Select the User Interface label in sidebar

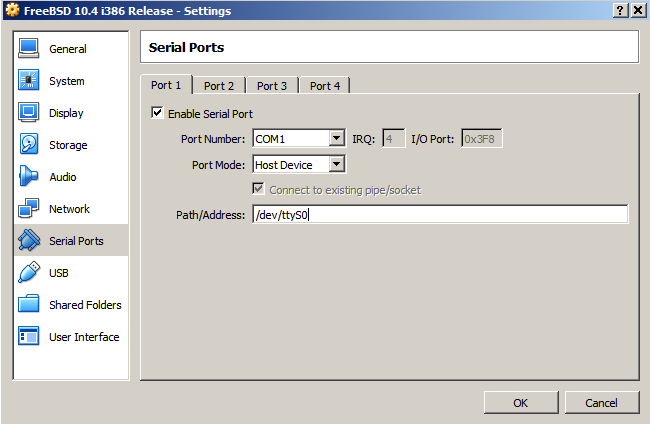(84, 337)
